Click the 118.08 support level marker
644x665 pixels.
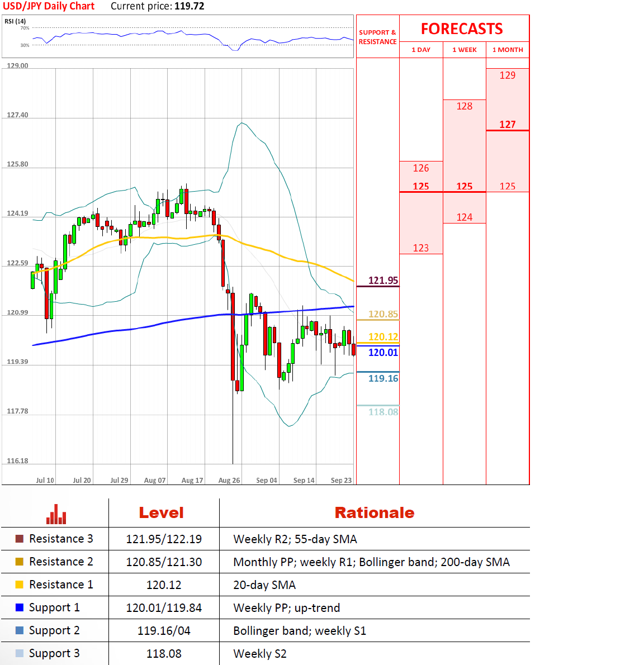point(383,412)
